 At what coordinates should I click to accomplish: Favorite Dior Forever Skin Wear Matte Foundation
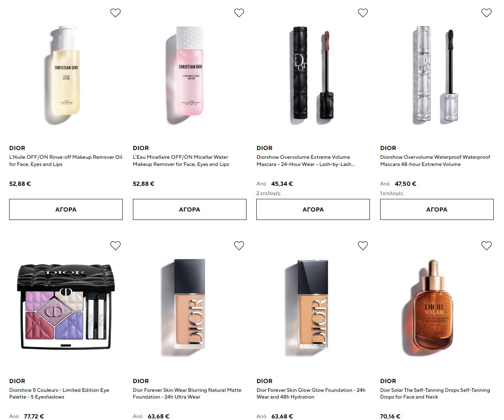[x=239, y=246]
